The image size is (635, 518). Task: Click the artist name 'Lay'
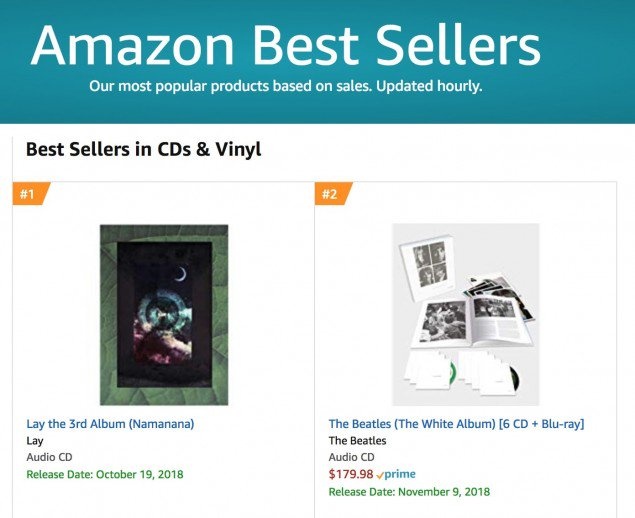click(34, 441)
